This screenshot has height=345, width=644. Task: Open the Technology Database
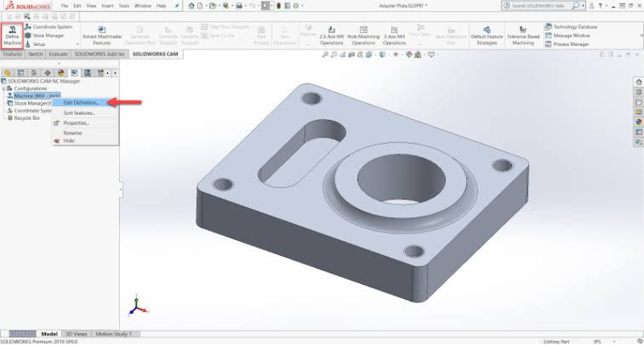point(571,27)
